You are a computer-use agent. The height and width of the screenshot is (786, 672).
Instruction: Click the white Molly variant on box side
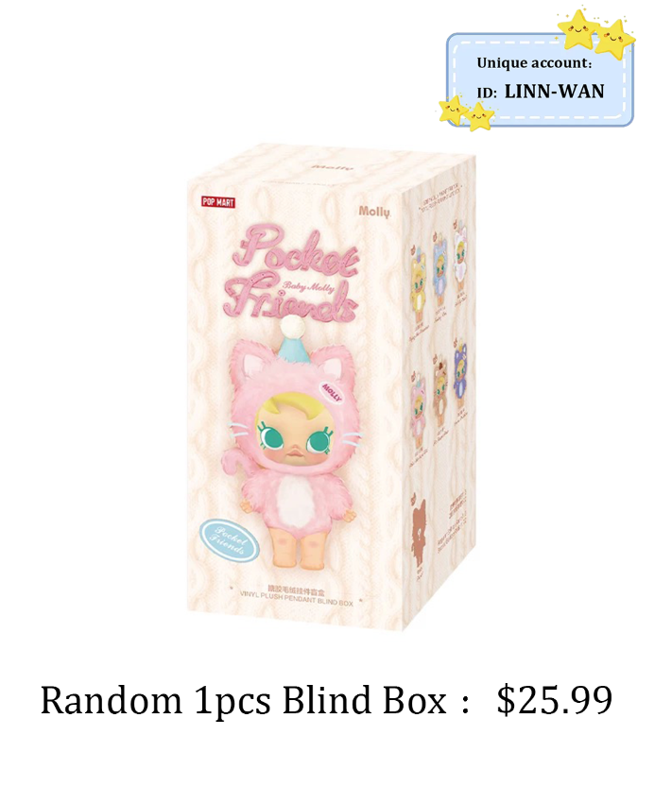[x=460, y=257]
